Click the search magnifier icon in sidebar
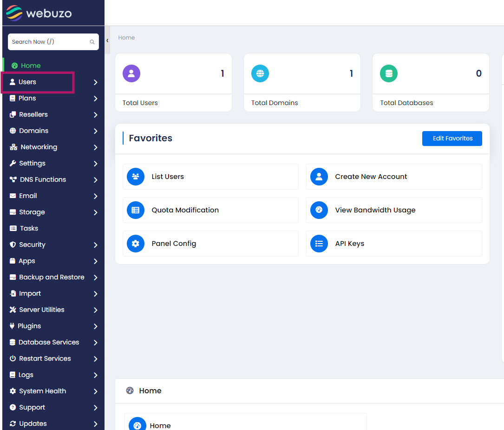The image size is (504, 430). coord(92,42)
